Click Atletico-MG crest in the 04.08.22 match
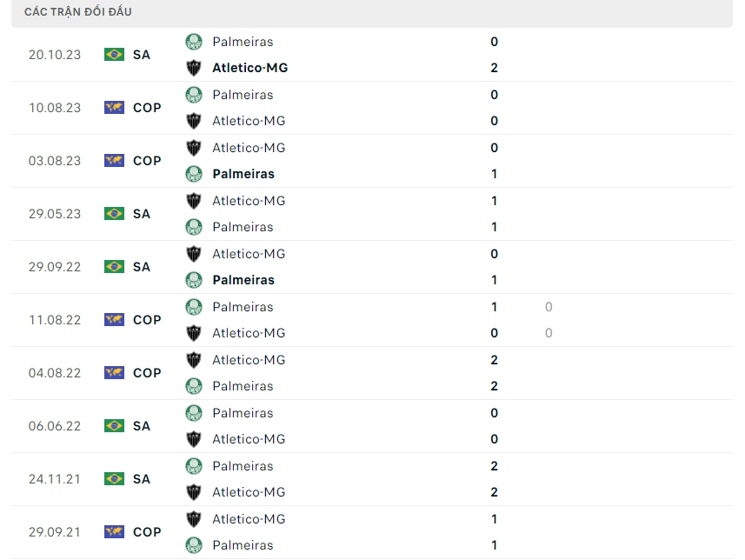Screen dimensions: 745x560 (194, 360)
